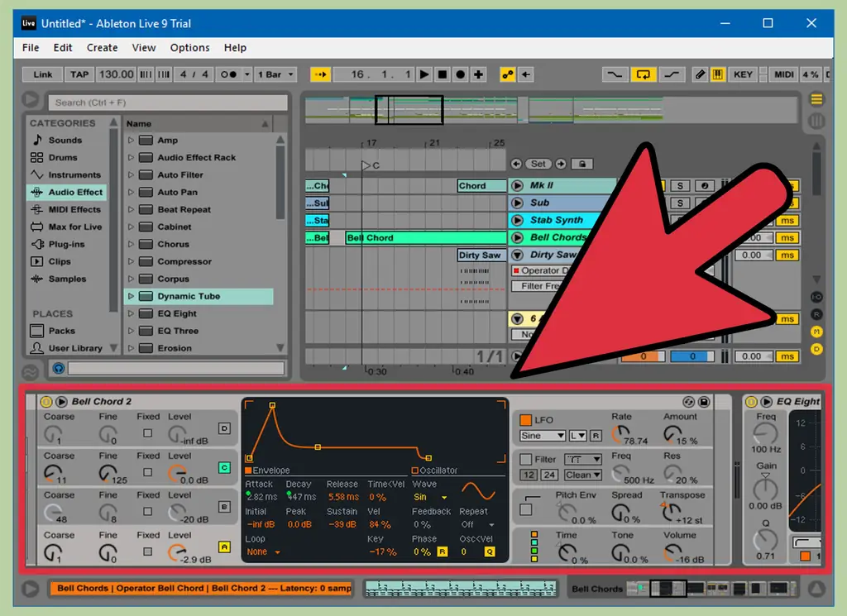847x616 pixels.
Task: Toggle the MIDI map mode button
Action: tap(784, 74)
